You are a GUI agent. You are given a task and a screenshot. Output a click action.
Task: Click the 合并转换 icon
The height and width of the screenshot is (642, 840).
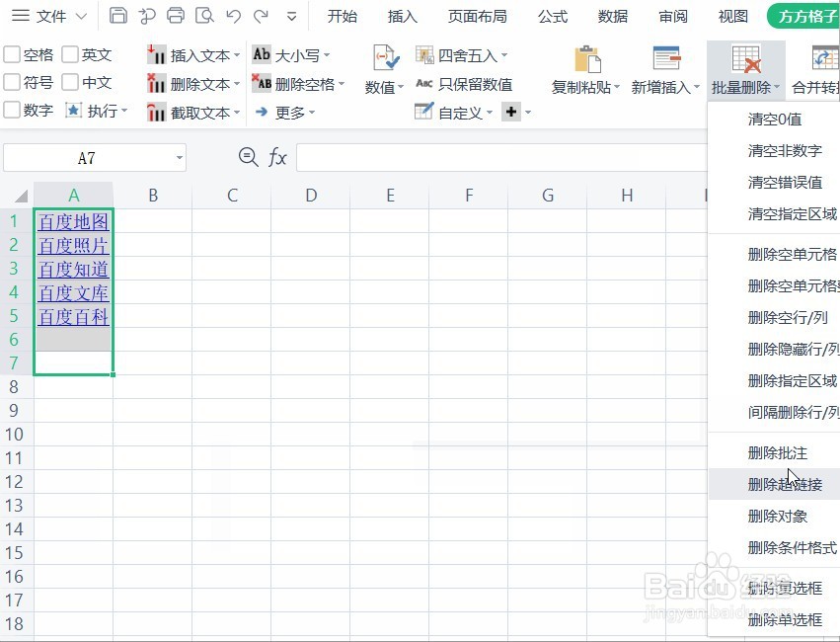(825, 59)
